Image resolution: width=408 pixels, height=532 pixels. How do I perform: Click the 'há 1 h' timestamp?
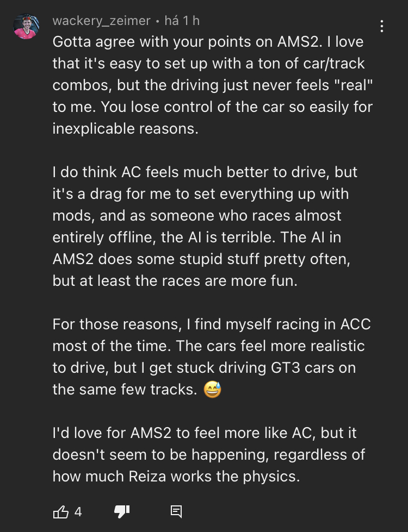click(182, 21)
